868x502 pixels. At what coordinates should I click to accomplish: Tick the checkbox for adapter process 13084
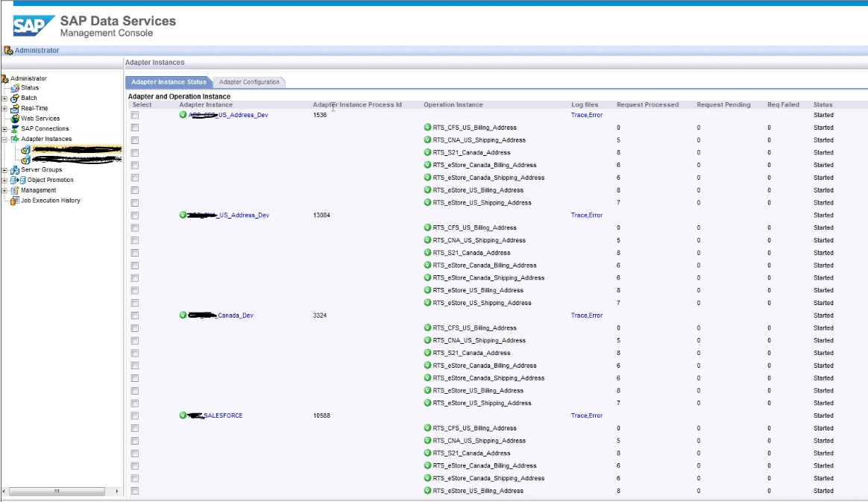[134, 216]
